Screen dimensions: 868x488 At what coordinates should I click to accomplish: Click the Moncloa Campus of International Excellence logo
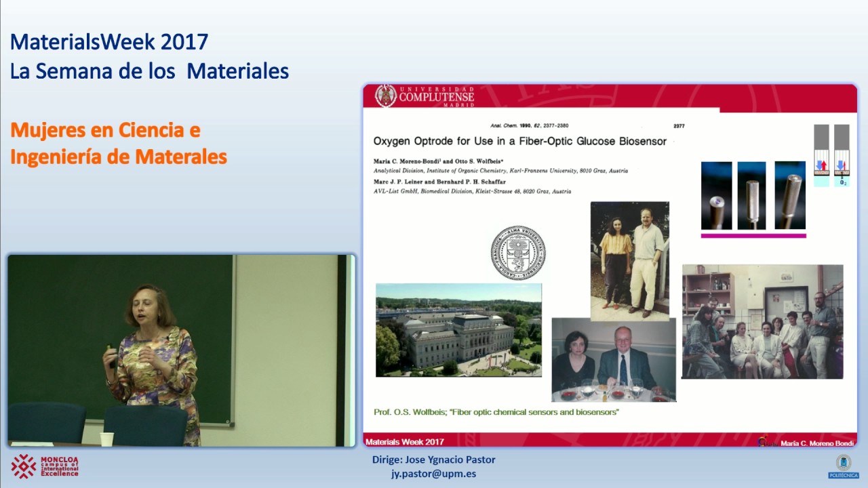pyautogui.click(x=45, y=466)
